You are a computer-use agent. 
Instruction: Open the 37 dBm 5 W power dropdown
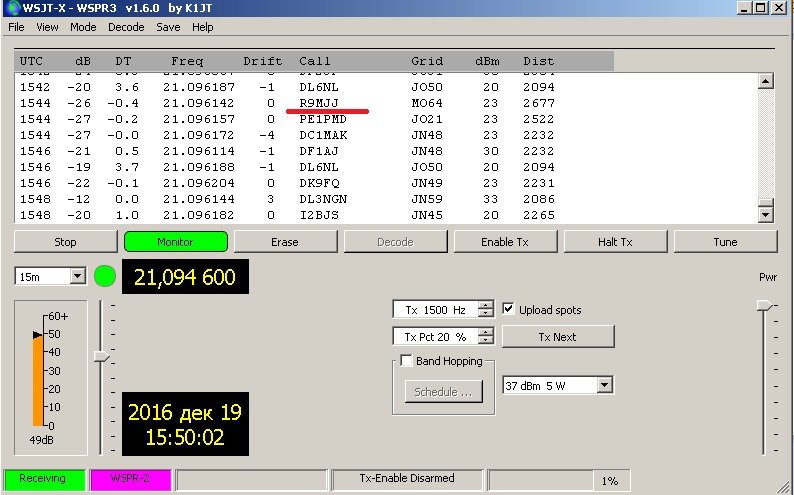pyautogui.click(x=604, y=385)
